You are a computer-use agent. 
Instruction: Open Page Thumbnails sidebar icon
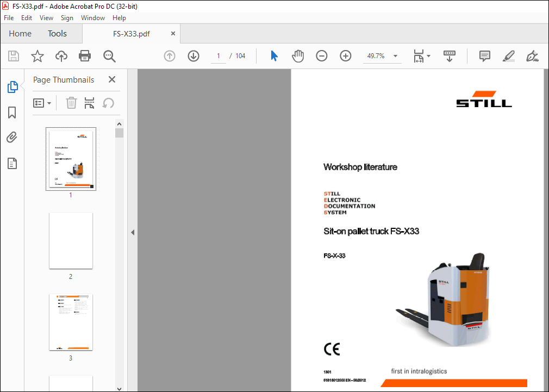pyautogui.click(x=13, y=86)
